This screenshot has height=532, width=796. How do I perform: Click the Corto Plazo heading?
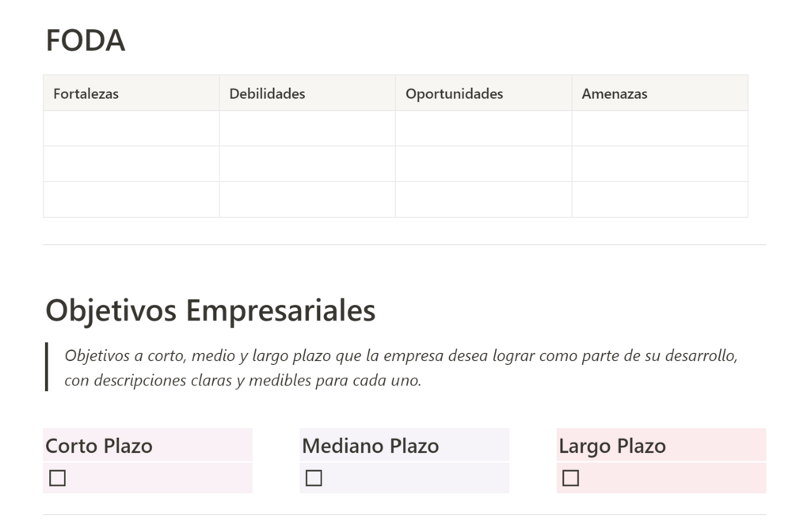pos(99,446)
